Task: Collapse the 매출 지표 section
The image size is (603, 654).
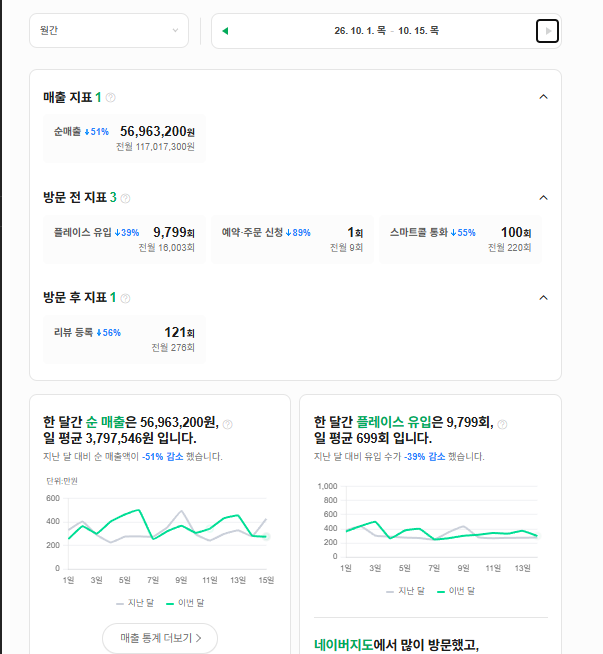Action: pyautogui.click(x=543, y=97)
